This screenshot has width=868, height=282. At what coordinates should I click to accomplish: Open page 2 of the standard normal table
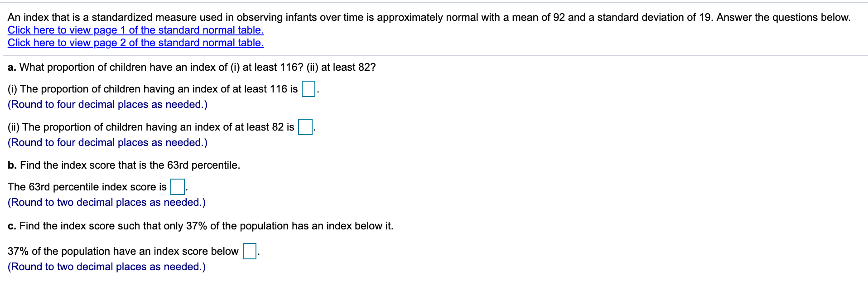tap(135, 43)
